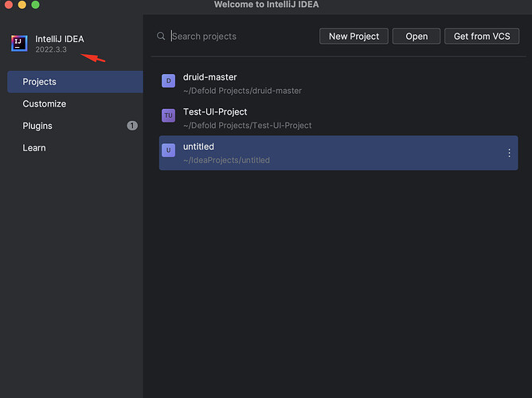Click the "D" avatar icon for druid-master
The width and height of the screenshot is (532, 398).
(x=168, y=80)
